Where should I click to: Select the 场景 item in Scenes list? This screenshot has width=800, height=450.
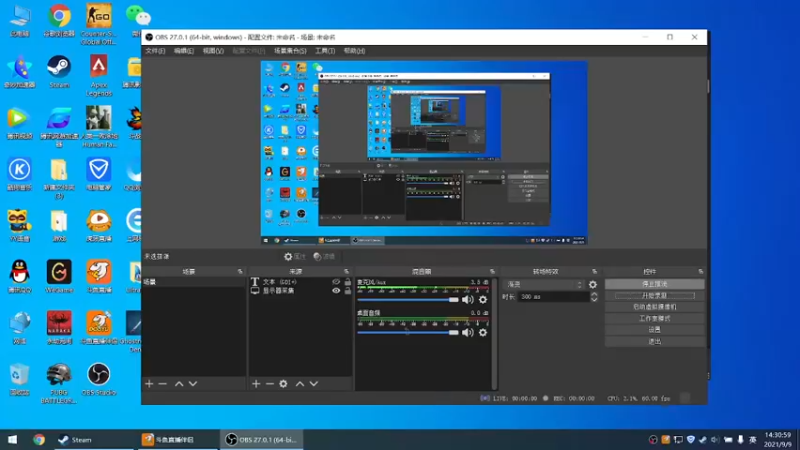pos(194,282)
